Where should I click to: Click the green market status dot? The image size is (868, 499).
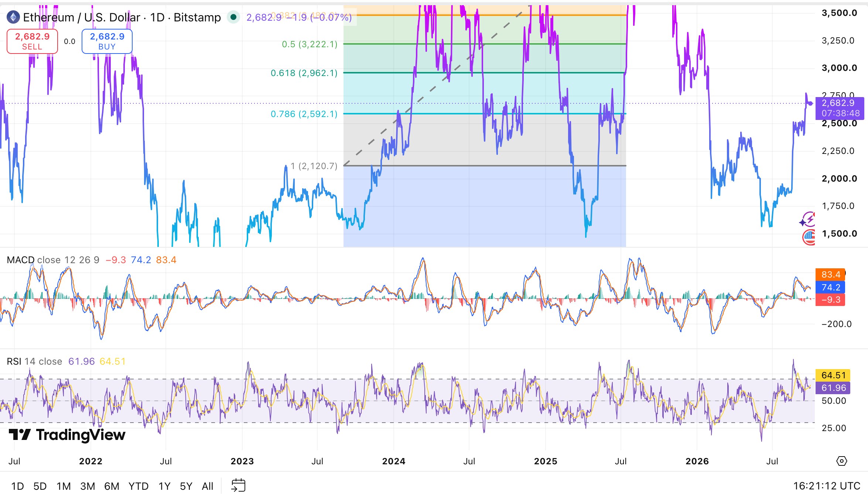233,17
